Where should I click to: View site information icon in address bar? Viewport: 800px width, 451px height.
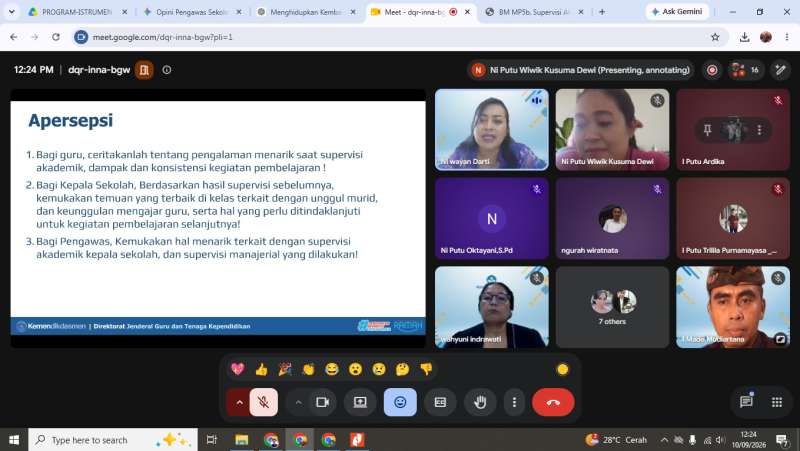pyautogui.click(x=81, y=37)
